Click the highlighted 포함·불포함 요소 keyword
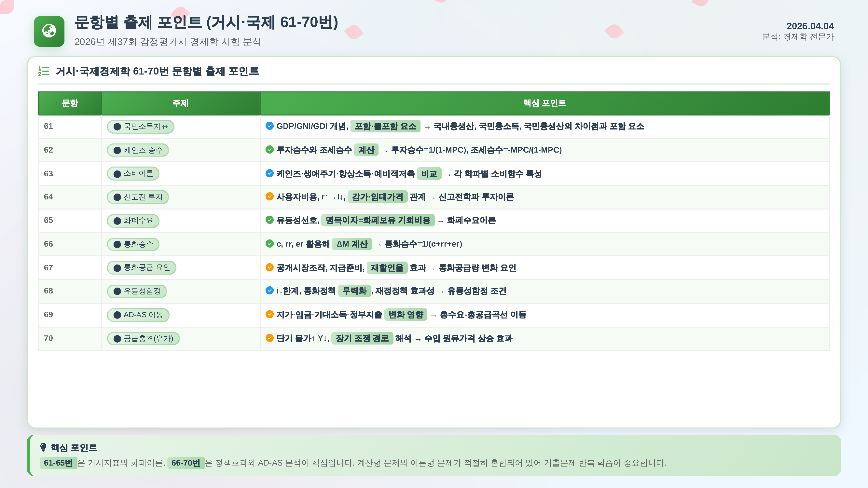 pyautogui.click(x=385, y=126)
